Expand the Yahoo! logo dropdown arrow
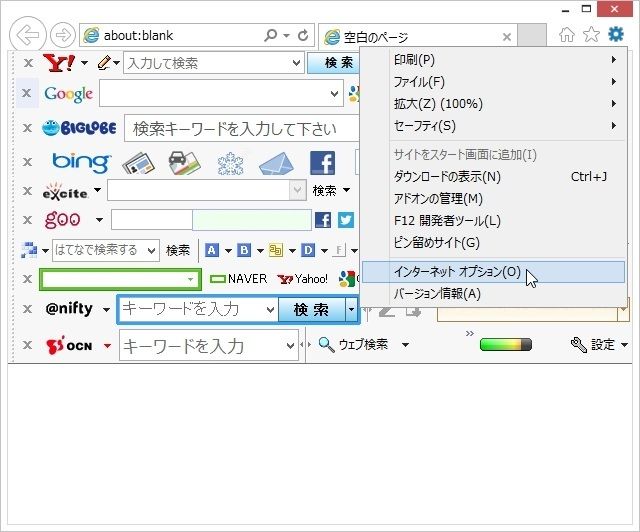 coord(84,63)
